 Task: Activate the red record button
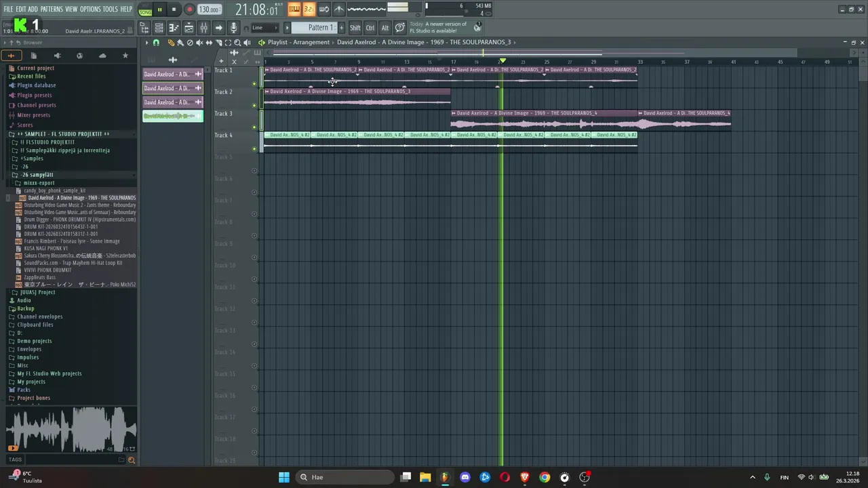click(189, 9)
